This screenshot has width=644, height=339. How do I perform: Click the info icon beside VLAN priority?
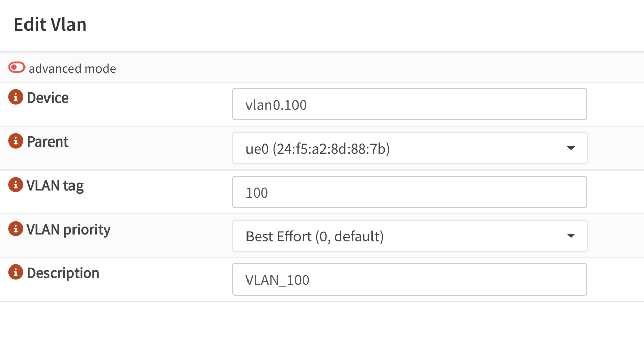pyautogui.click(x=15, y=229)
